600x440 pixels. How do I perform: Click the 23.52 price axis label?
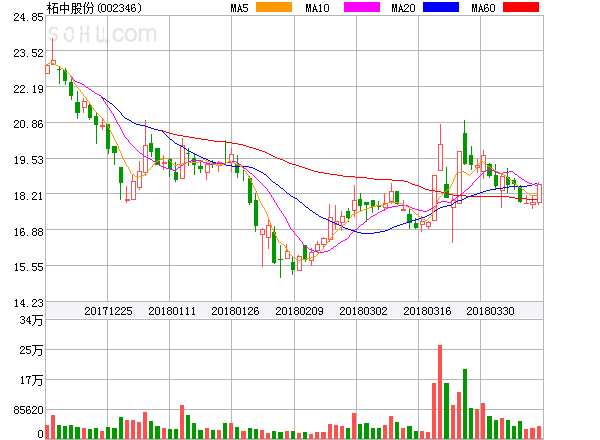click(29, 53)
